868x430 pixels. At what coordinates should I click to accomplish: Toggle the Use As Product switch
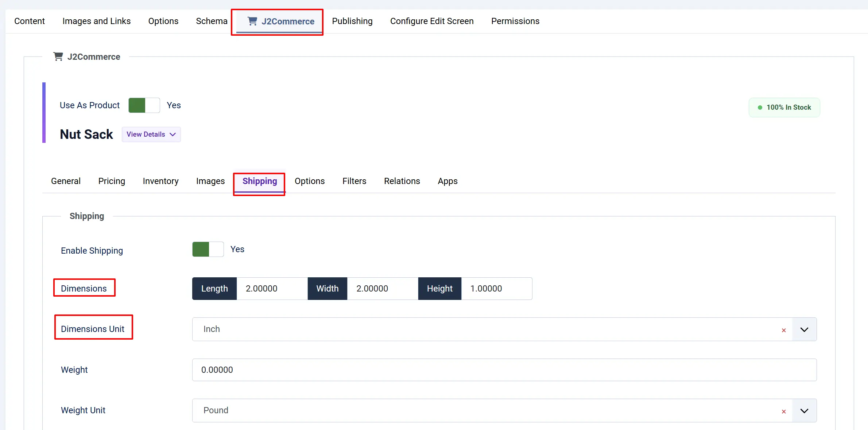tap(144, 105)
